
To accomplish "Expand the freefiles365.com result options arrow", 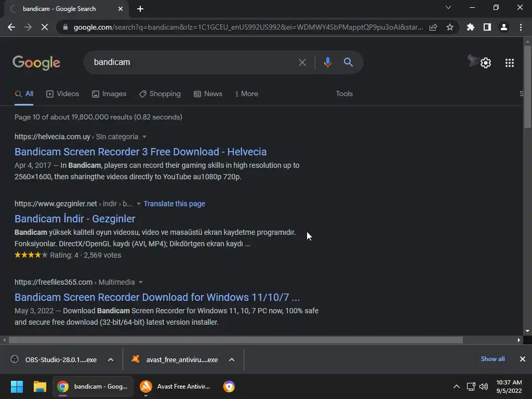I will (x=141, y=282).
